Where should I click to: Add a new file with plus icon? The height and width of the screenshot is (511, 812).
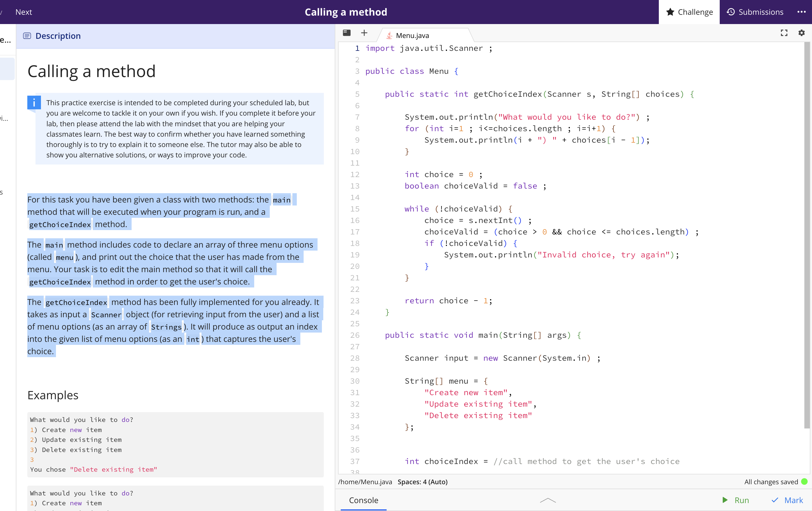coord(364,33)
